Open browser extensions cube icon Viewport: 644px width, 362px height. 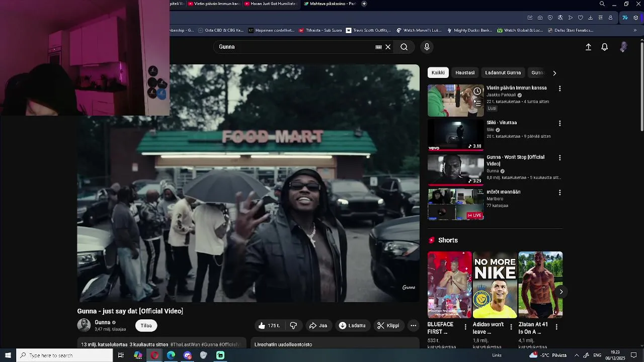[635, 18]
